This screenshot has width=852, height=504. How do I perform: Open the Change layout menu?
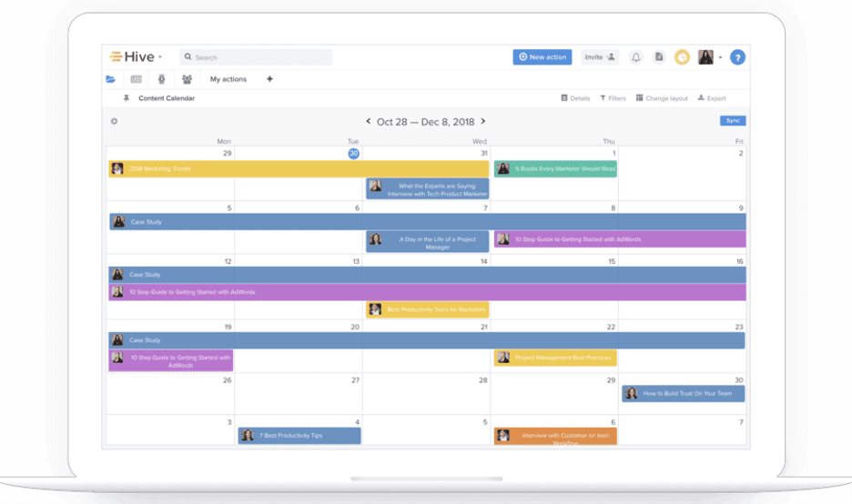coord(662,98)
